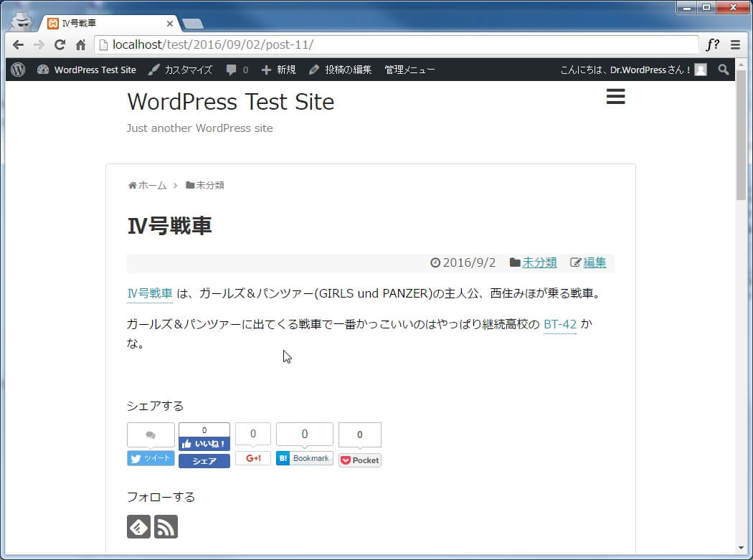
Task: Click the URL address bar
Action: [394, 44]
